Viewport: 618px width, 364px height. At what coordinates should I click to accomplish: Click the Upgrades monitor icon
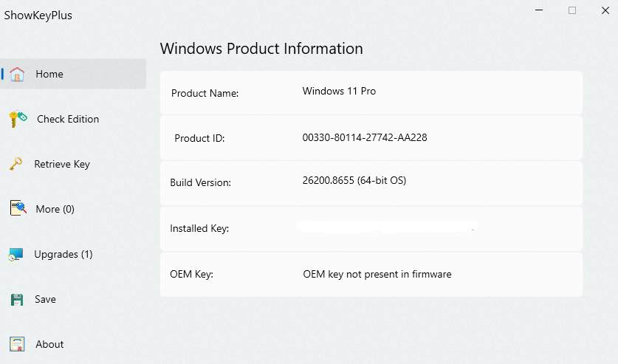pos(16,255)
